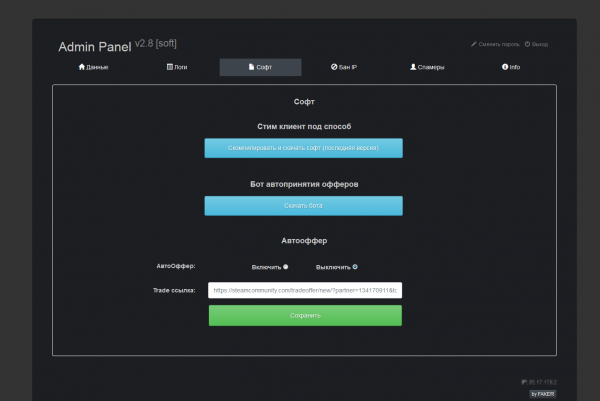Click the file icon on Софт tab

251,67
